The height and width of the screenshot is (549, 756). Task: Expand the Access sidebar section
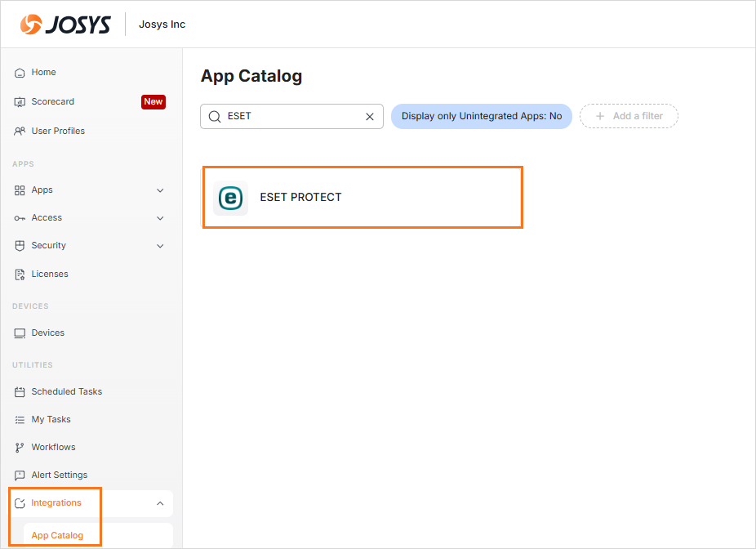coord(160,218)
